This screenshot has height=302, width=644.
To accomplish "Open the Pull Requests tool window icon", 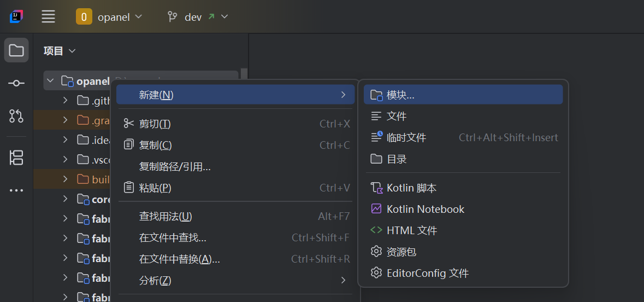I will pos(16,115).
